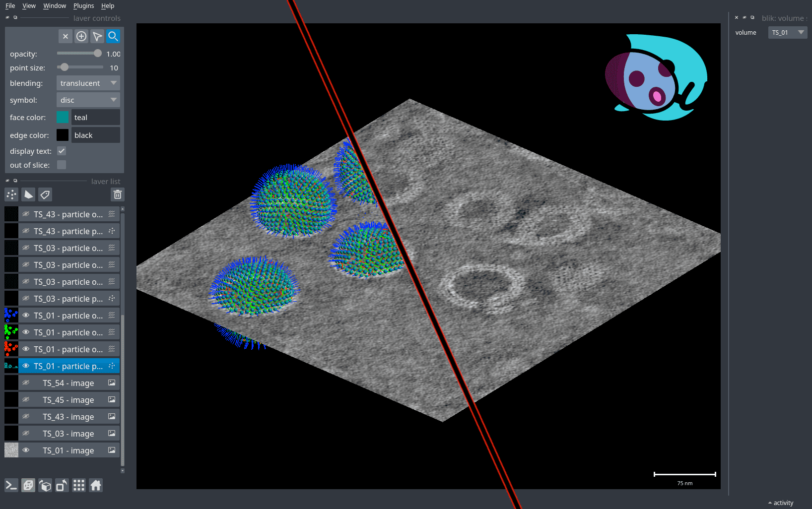Click the opacity slider

[79, 53]
